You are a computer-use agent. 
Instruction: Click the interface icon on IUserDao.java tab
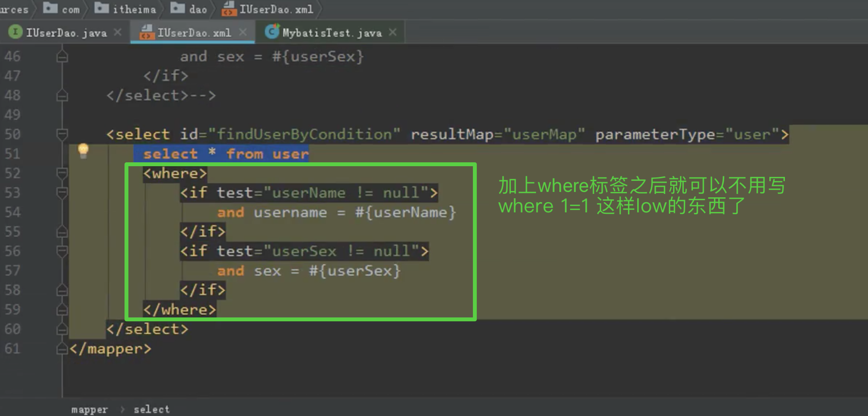tap(16, 32)
